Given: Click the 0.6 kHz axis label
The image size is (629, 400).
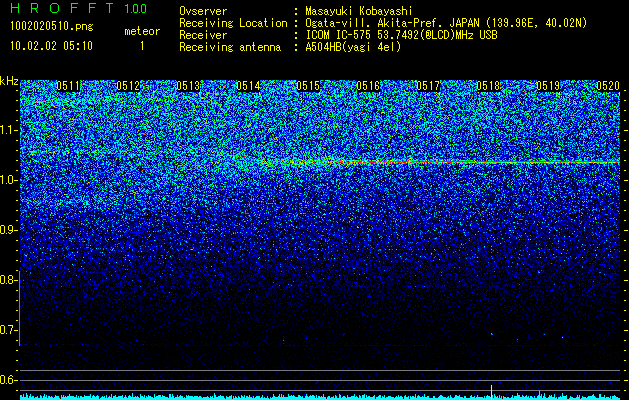Looking at the screenshot, I should pyautogui.click(x=8, y=380).
